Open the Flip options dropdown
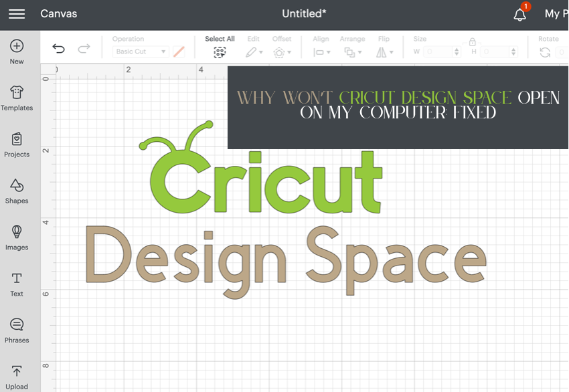This screenshot has height=392, width=569. tap(384, 52)
